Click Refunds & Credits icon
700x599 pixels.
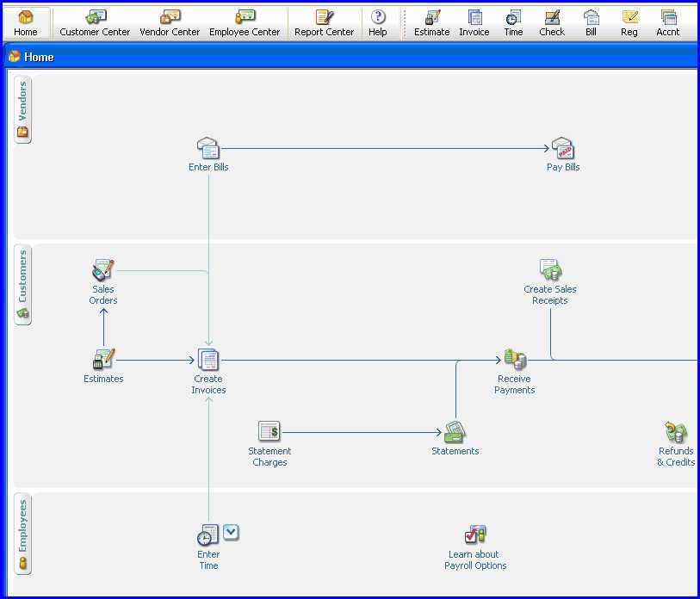coord(676,432)
